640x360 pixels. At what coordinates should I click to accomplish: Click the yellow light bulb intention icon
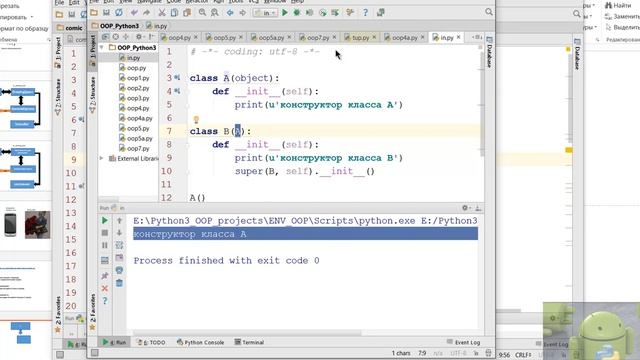[x=196, y=119]
